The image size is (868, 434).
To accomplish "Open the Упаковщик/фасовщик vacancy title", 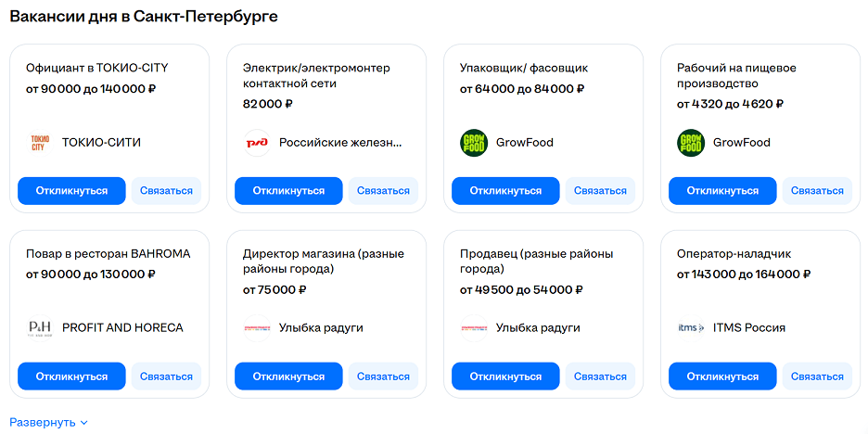I will [524, 68].
